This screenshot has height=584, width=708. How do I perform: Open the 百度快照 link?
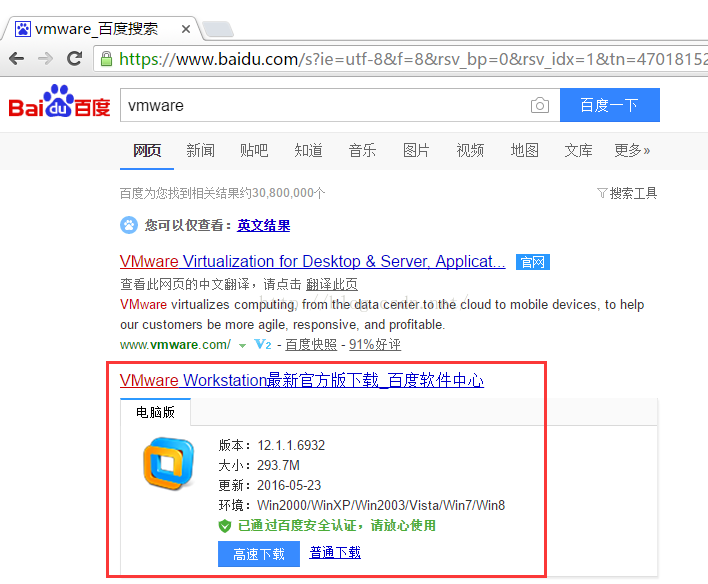(311, 345)
